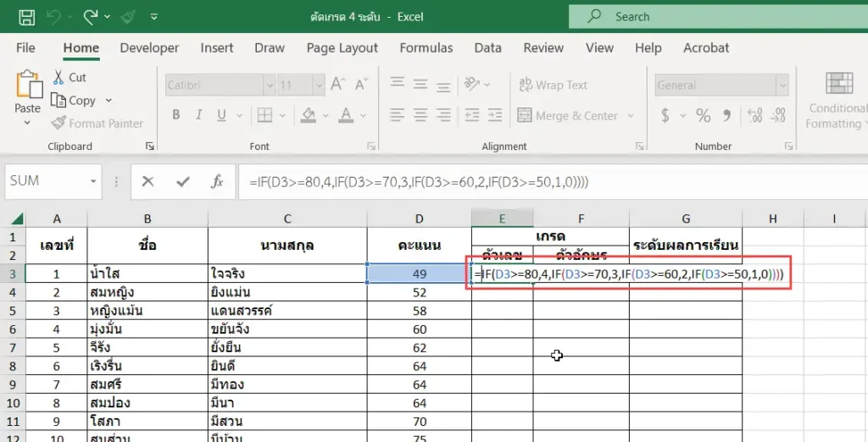Image resolution: width=868 pixels, height=442 pixels.
Task: Align text to the left
Action: 398,115
